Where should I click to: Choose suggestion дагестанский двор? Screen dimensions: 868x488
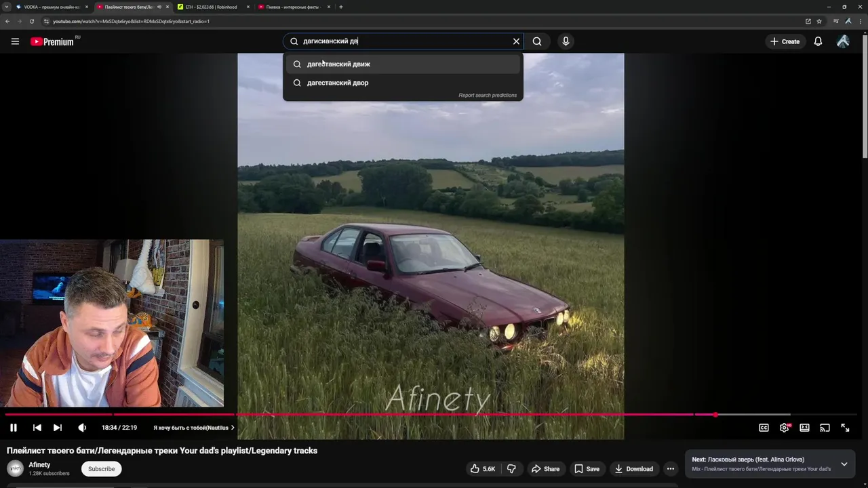click(403, 83)
